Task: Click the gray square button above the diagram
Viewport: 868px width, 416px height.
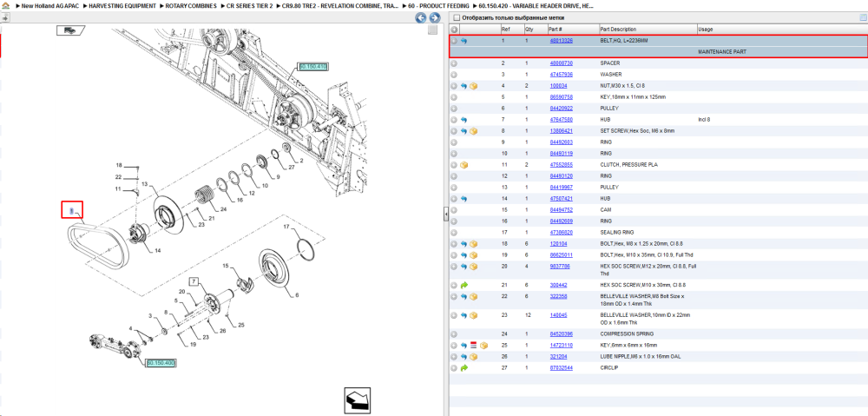Action: (433, 30)
